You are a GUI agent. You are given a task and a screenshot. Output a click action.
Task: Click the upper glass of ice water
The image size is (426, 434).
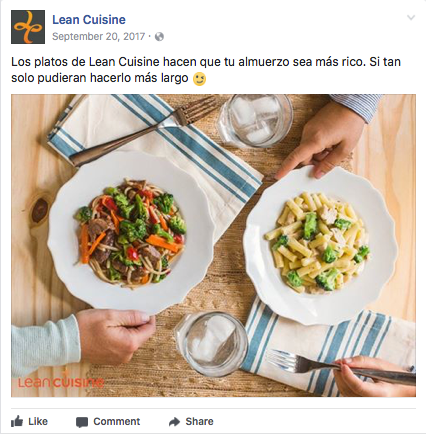(x=256, y=120)
